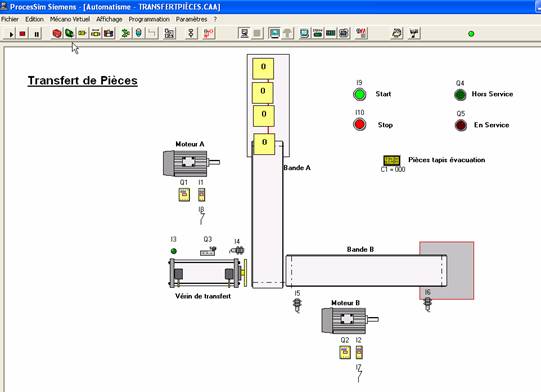Open the Fichier menu

[x=10, y=19]
